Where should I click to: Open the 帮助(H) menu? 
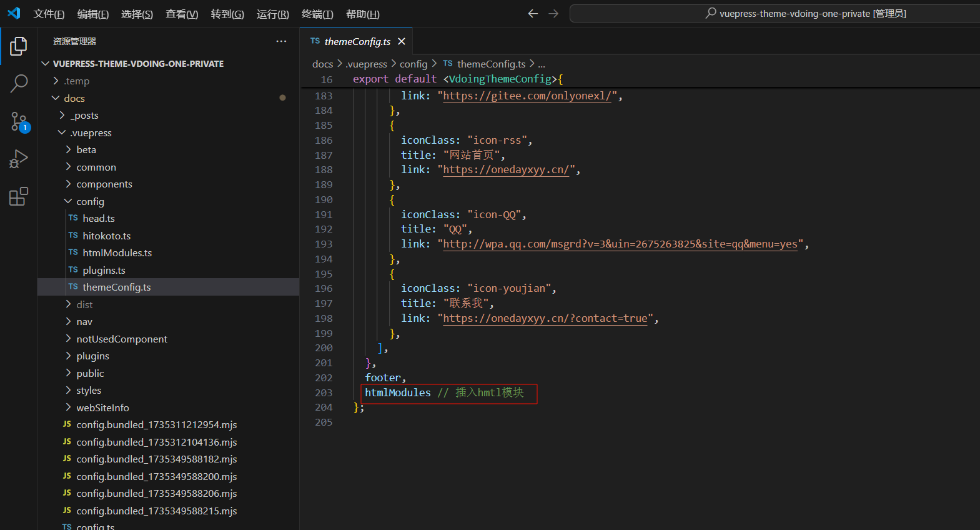[363, 14]
